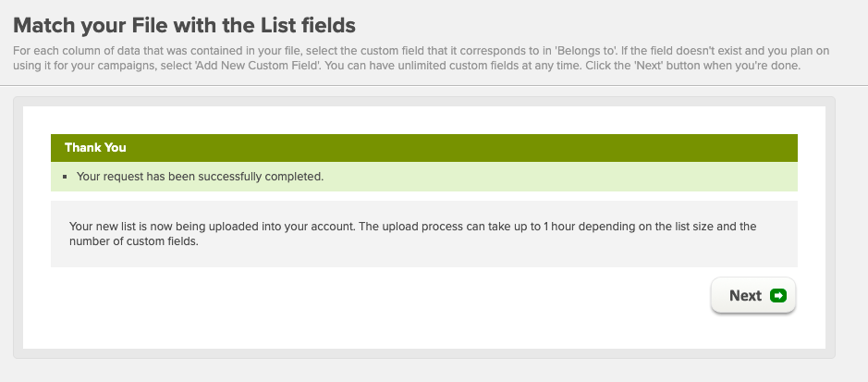Click 'number of custom fields' text line
This screenshot has width=868, height=382.
tap(133, 242)
